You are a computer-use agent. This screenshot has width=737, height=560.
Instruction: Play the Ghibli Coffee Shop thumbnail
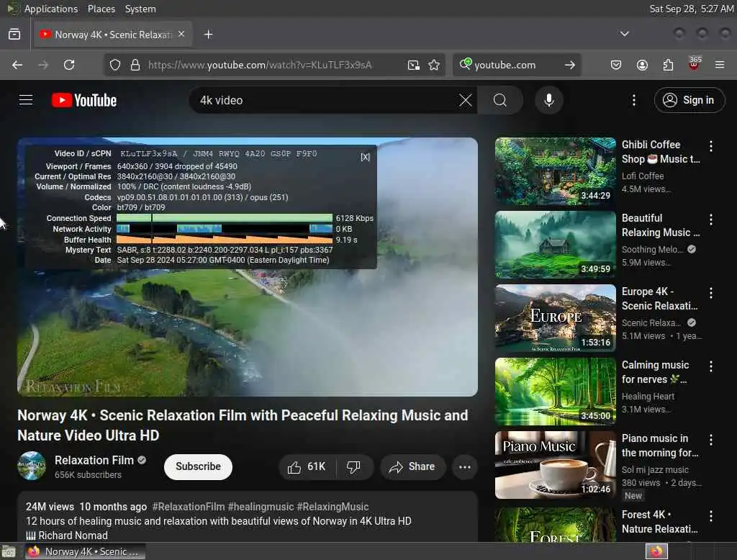pos(555,171)
